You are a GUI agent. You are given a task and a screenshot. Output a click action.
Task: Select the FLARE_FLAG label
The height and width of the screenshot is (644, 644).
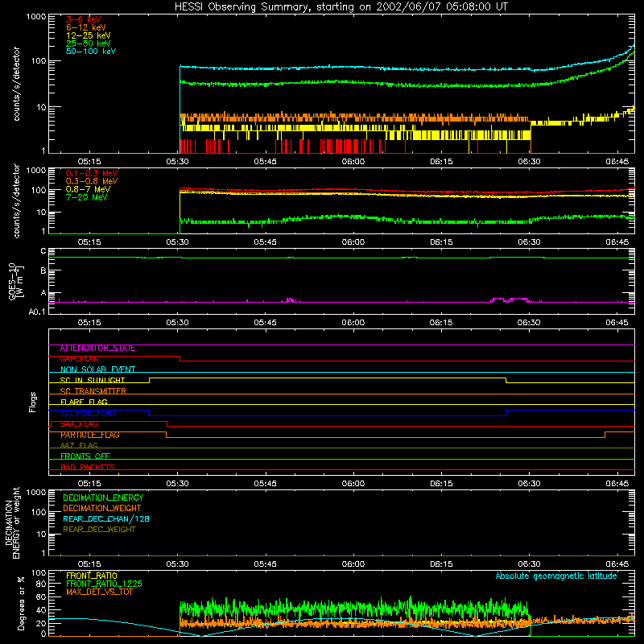84,402
